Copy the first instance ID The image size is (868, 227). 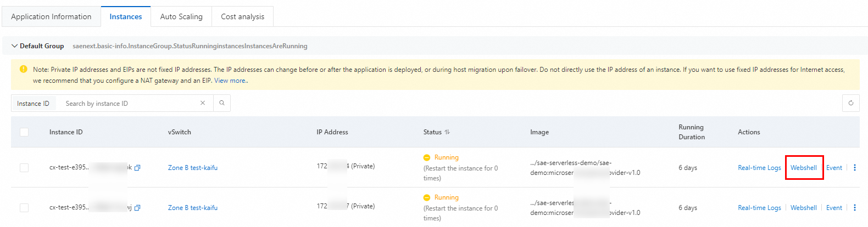[137, 168]
